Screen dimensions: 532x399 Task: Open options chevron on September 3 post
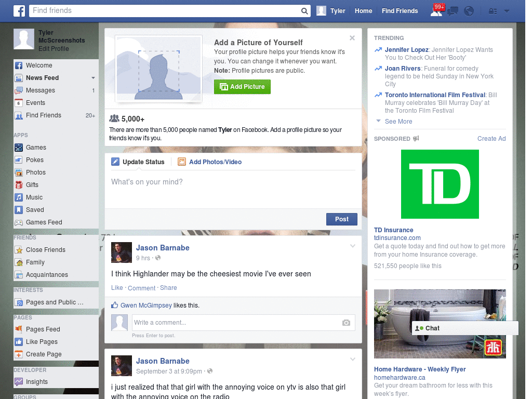point(353,360)
